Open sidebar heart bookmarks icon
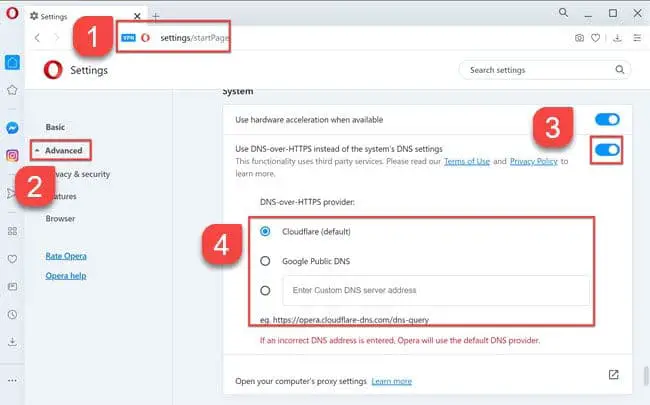The height and width of the screenshot is (405, 650). pyautogui.click(x=12, y=259)
